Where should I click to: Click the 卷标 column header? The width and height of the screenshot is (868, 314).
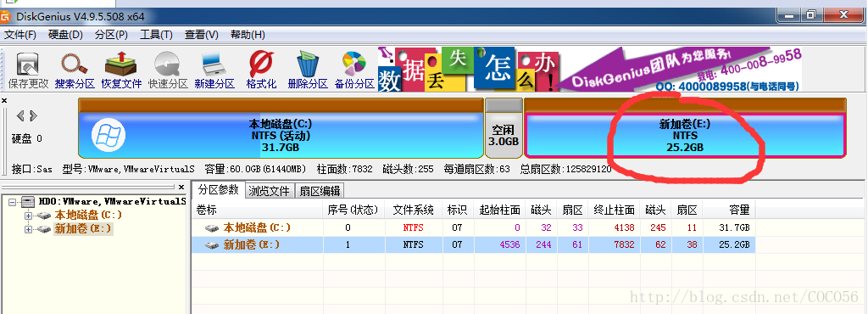click(258, 210)
